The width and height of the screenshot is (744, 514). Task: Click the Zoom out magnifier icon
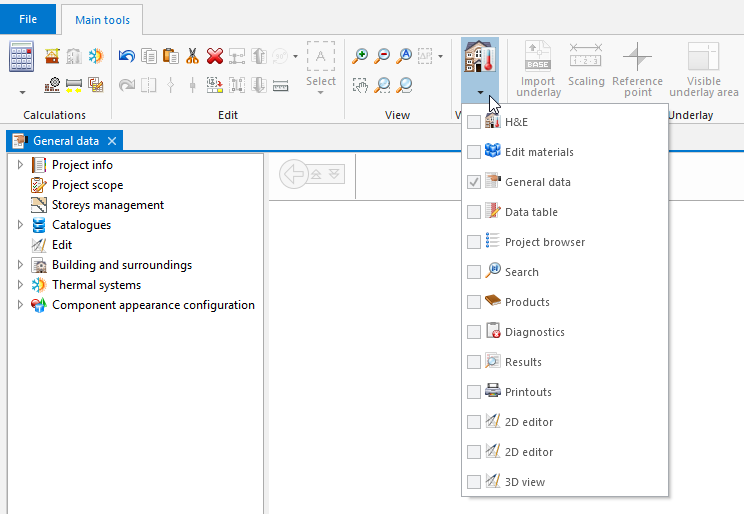pyautogui.click(x=382, y=57)
